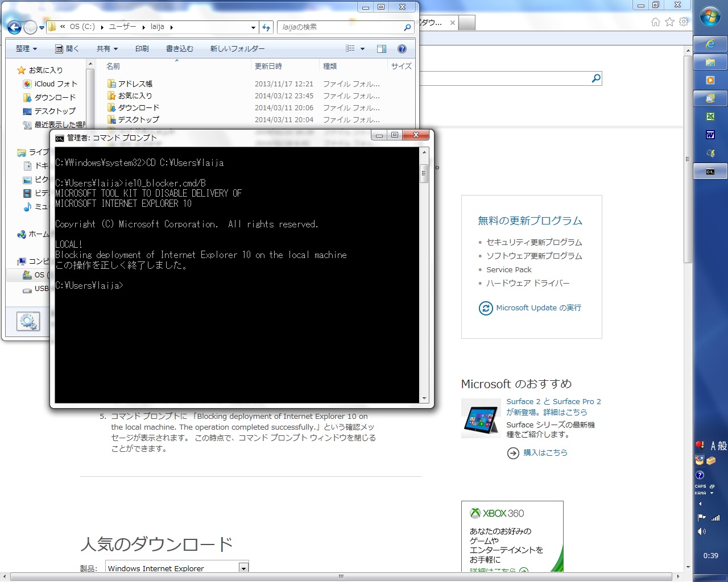Search box laijaの検索 in Explorer
Viewport: 728px width, 582px height.
click(345, 27)
